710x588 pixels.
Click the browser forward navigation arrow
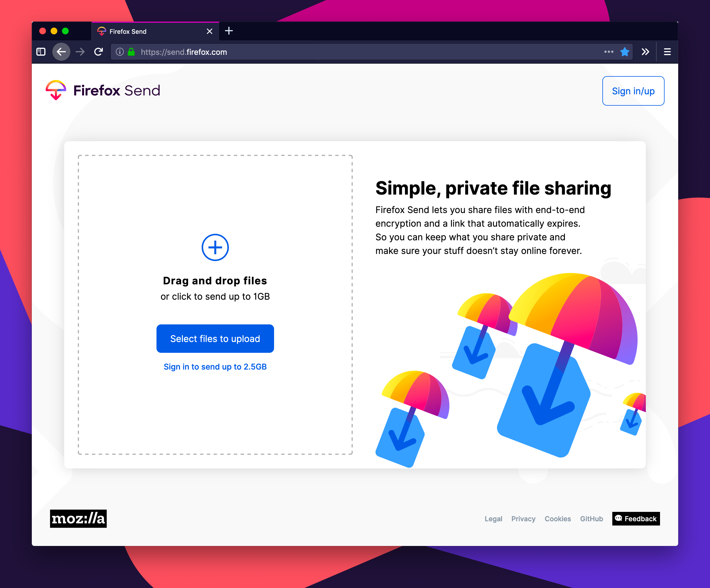coord(81,52)
